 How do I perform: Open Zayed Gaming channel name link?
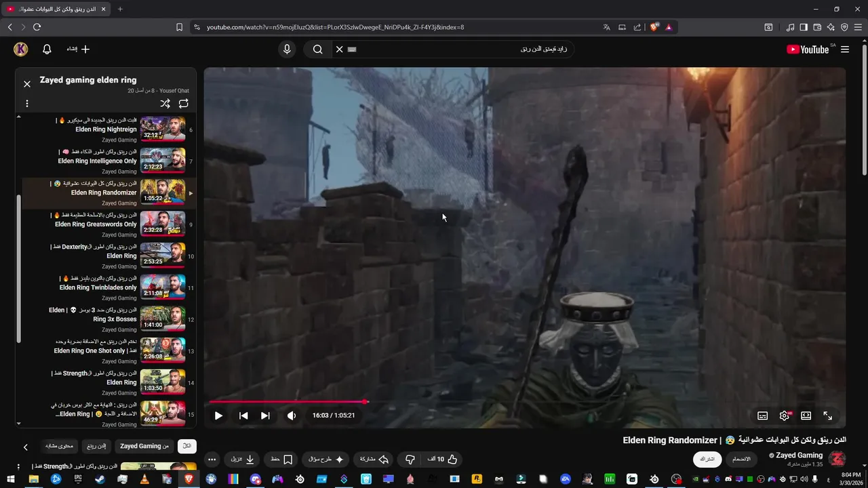click(799, 455)
